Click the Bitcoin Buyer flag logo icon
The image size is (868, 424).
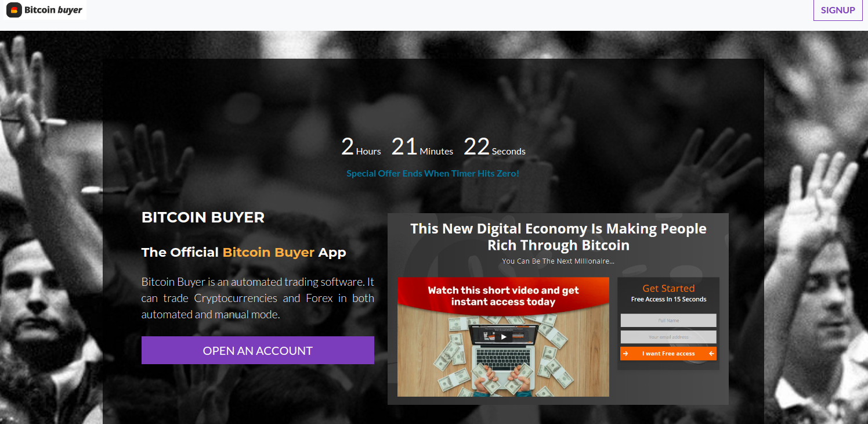tap(14, 10)
